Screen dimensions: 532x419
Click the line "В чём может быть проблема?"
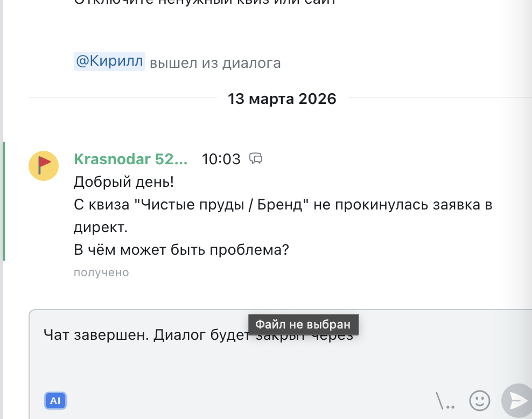pos(181,250)
